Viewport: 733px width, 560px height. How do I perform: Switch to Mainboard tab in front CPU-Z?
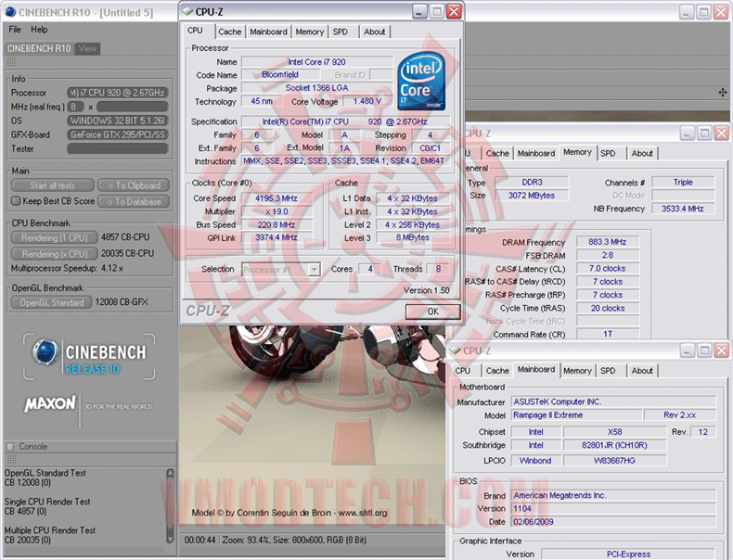pos(268,32)
